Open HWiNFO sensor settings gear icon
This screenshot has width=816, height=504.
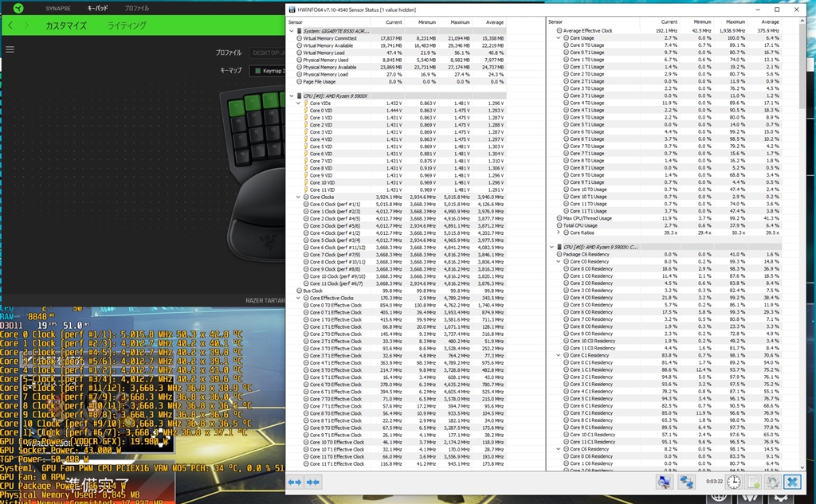(x=771, y=482)
